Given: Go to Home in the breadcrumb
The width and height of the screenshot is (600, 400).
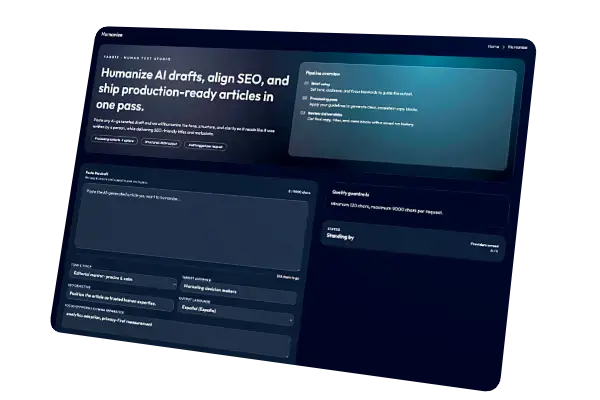Looking at the screenshot, I should pos(493,46).
